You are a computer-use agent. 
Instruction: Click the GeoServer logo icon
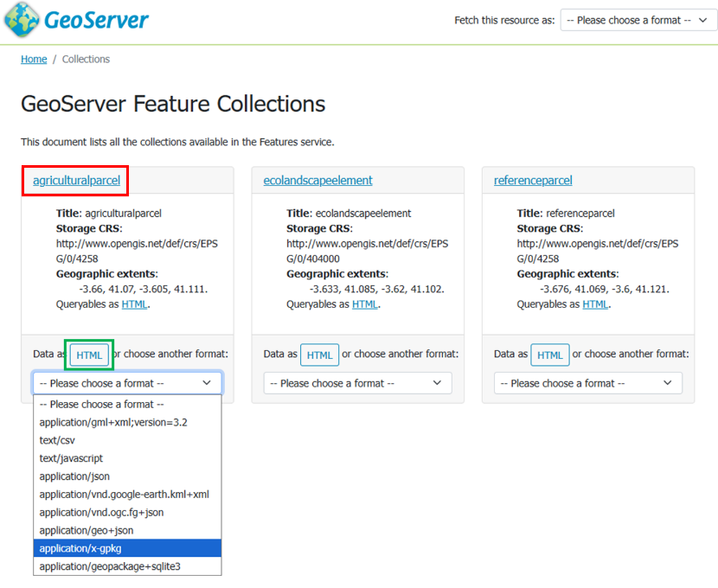pyautogui.click(x=22, y=20)
